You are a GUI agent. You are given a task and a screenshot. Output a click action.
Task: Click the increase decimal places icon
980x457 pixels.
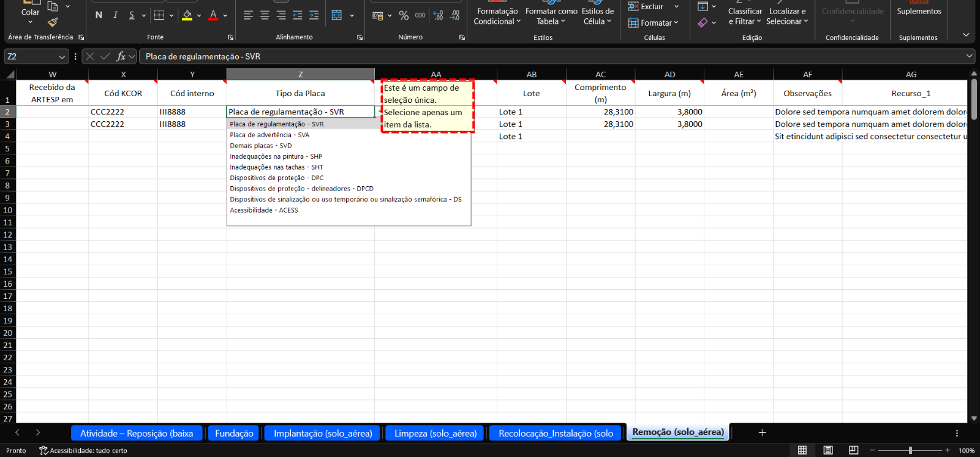[x=439, y=15]
